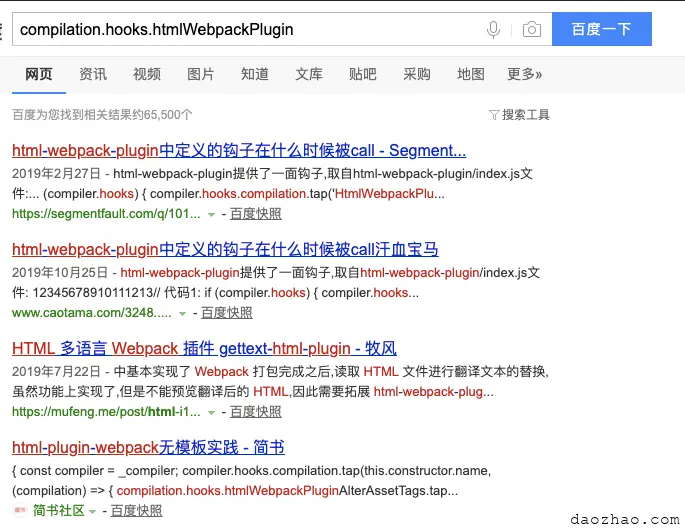Open 百度快照 for the segmentfault result
Screen dimensions: 685x529
click(x=256, y=214)
